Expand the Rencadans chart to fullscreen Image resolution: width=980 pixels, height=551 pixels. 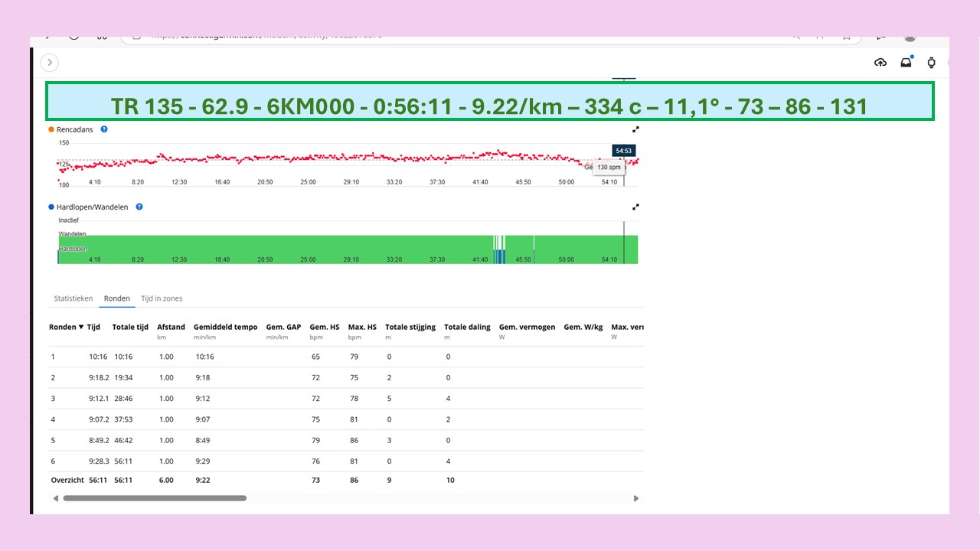[635, 129]
